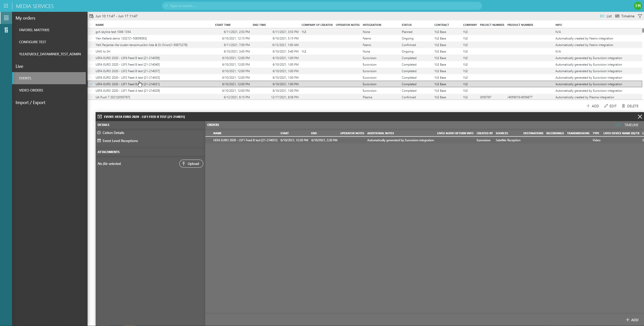
Task: Expand the My orders section
Action: click(x=25, y=18)
